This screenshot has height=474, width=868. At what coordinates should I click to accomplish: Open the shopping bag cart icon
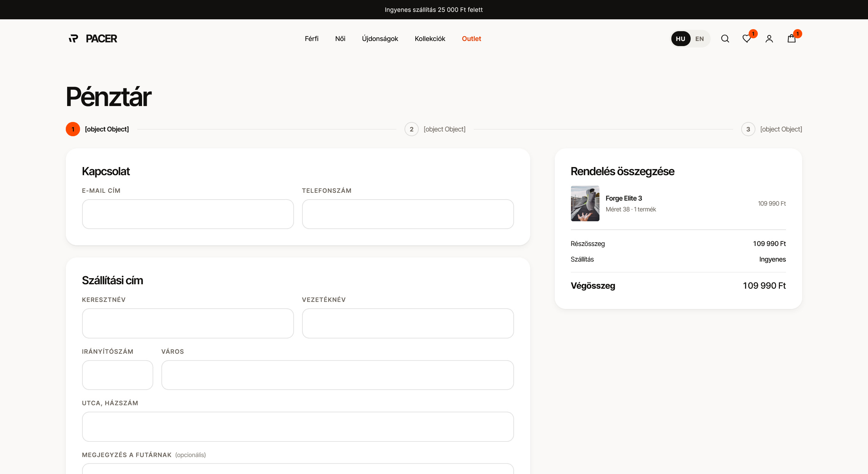(791, 39)
